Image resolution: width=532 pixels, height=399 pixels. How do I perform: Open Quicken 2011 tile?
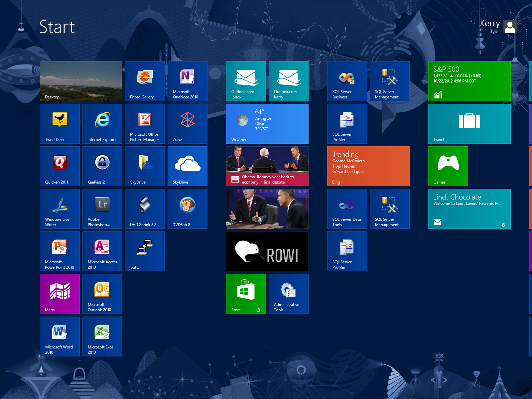60,166
